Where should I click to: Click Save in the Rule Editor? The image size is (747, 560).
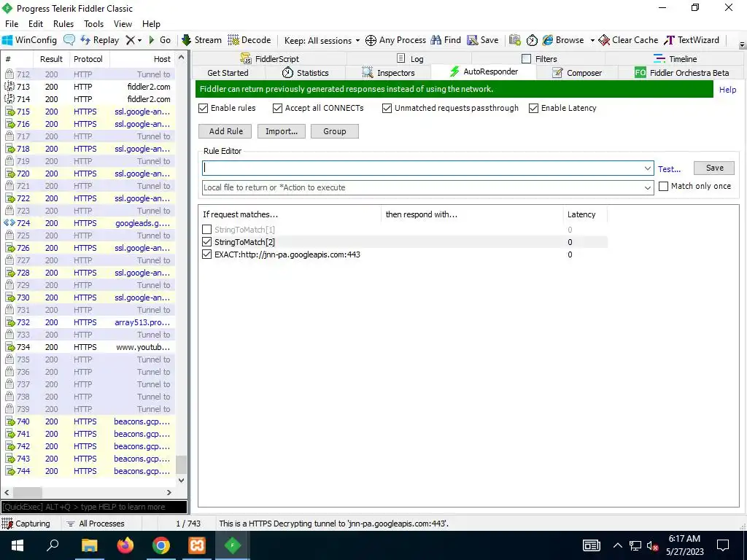714,168
